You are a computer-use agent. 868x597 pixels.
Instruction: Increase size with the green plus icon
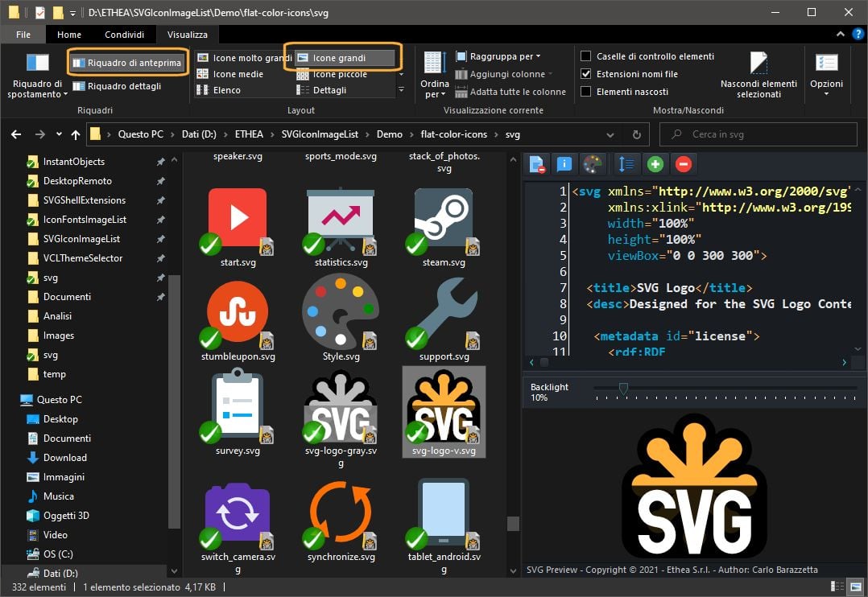pos(655,163)
